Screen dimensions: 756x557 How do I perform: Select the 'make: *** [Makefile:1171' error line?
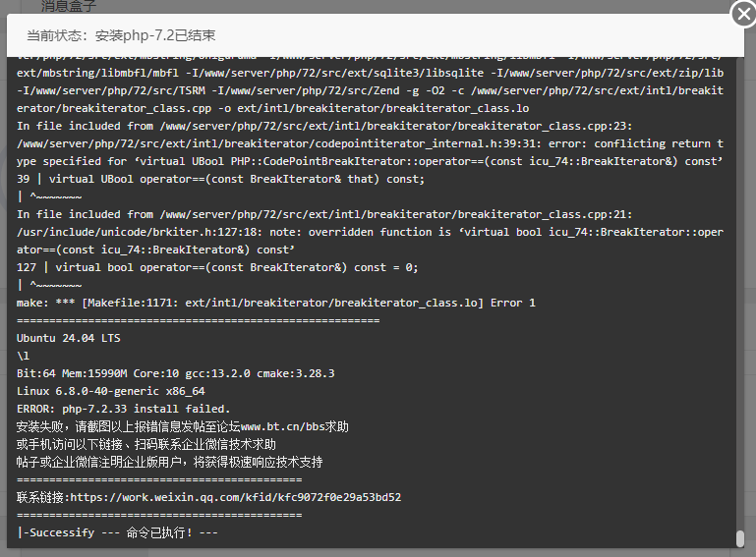(x=276, y=303)
